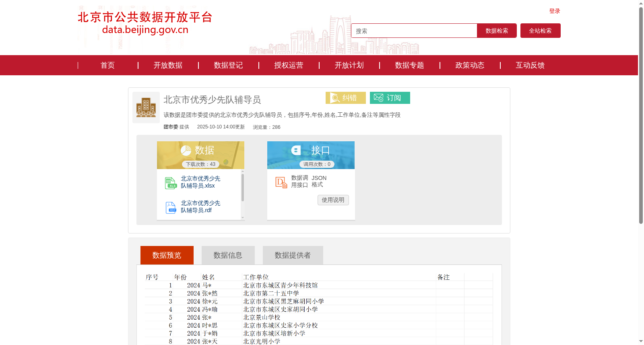Image resolution: width=644 pixels, height=345 pixels.
Task: Click the white icon beside 接口
Action: 296,151
